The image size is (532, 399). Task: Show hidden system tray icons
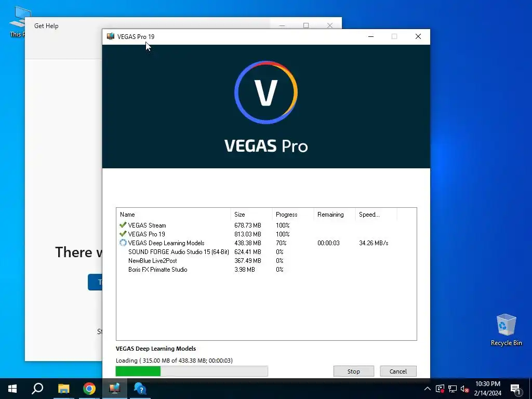[428, 389]
